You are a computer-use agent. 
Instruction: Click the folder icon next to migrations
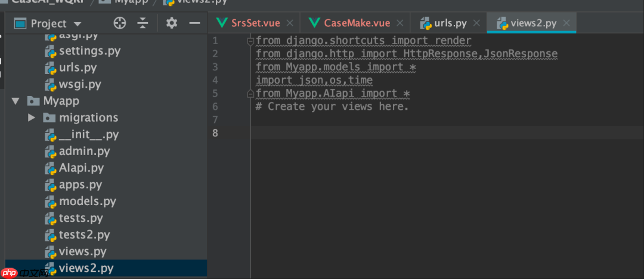tap(50, 118)
